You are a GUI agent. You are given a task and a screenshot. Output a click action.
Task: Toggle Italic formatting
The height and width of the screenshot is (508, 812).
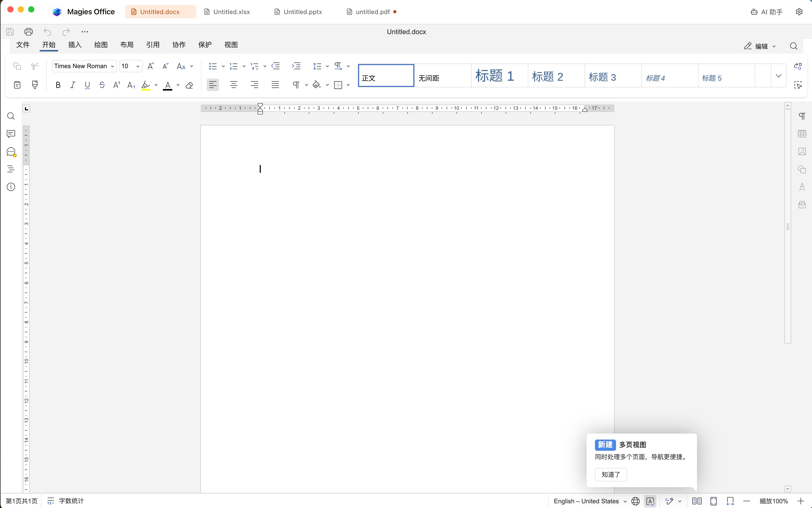(73, 85)
